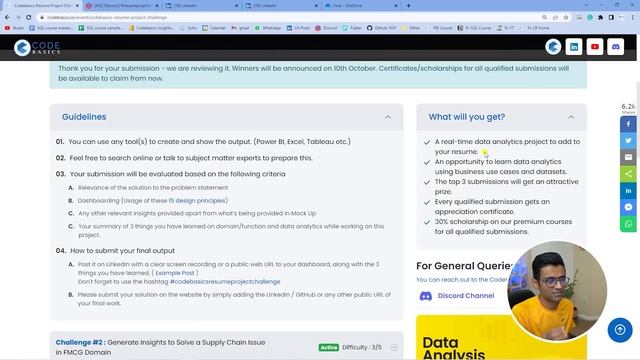Share page via Messenger sidebar icon
This screenshot has width=640, height=360.
point(628,207)
